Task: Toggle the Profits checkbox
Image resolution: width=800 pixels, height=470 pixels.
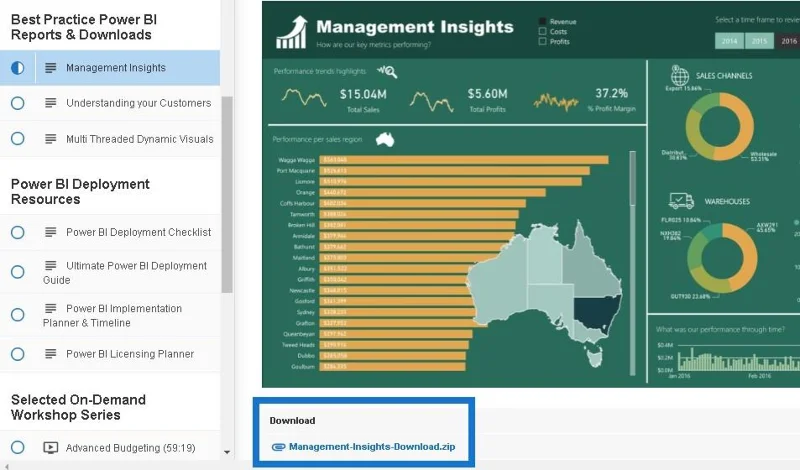Action: tap(542, 41)
